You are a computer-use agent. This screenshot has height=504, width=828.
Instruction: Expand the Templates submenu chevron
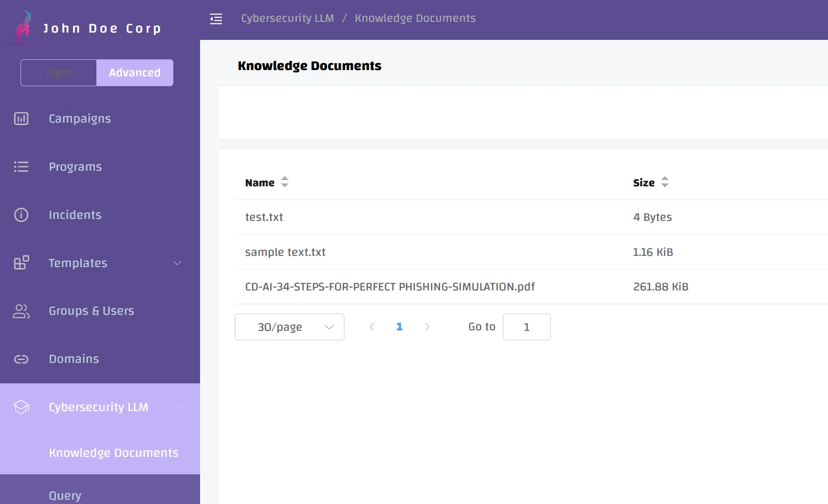pyautogui.click(x=178, y=263)
